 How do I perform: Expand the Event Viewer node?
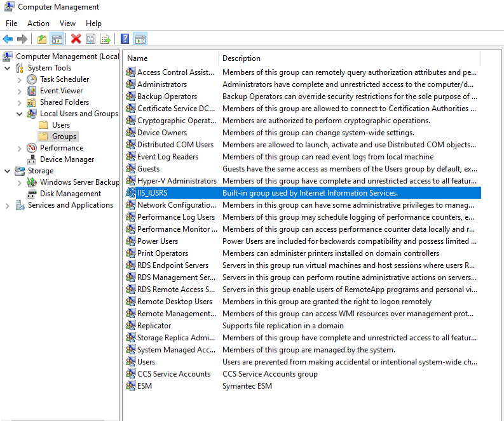tap(19, 91)
